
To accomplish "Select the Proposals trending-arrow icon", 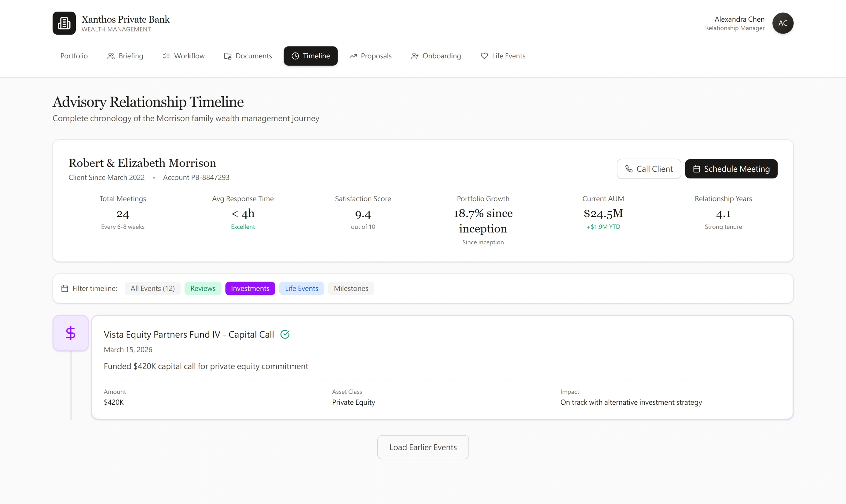I will coord(353,56).
